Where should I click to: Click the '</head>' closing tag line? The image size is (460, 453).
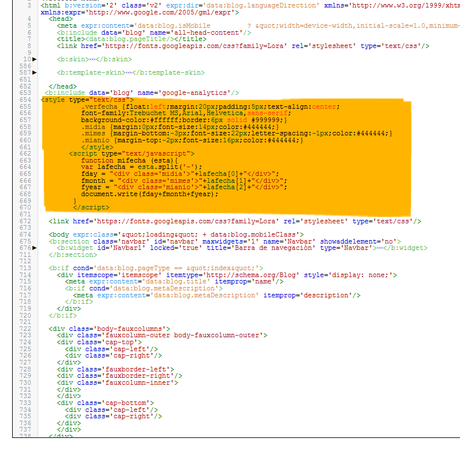(63, 86)
